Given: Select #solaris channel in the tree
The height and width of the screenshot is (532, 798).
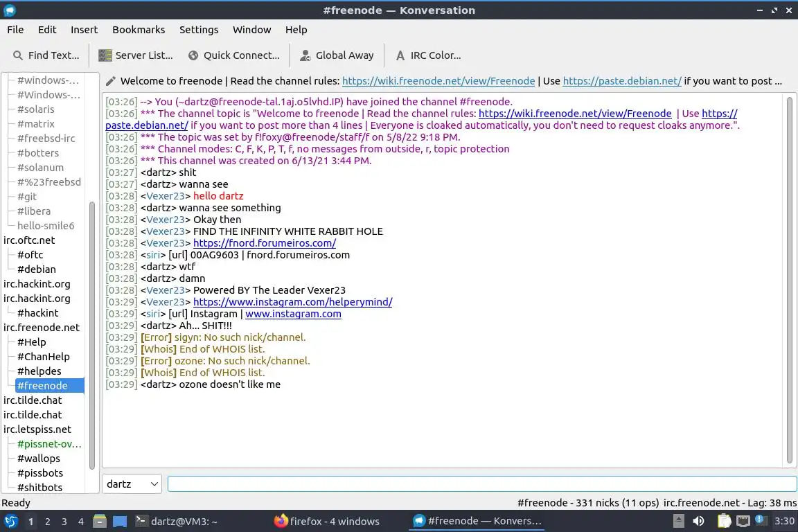Looking at the screenshot, I should pyautogui.click(x=35, y=109).
